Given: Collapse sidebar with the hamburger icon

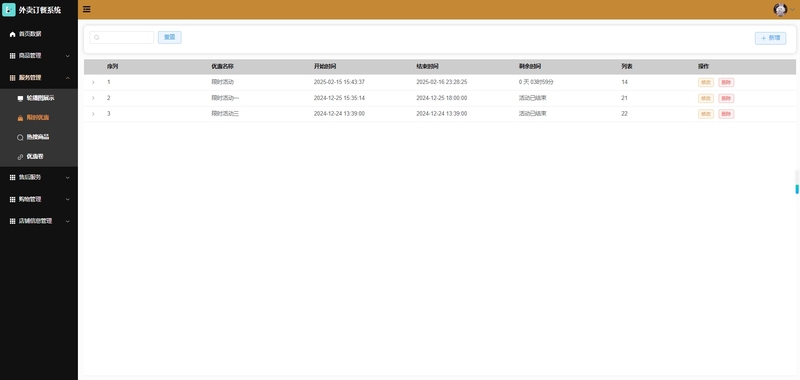Looking at the screenshot, I should tap(87, 9).
